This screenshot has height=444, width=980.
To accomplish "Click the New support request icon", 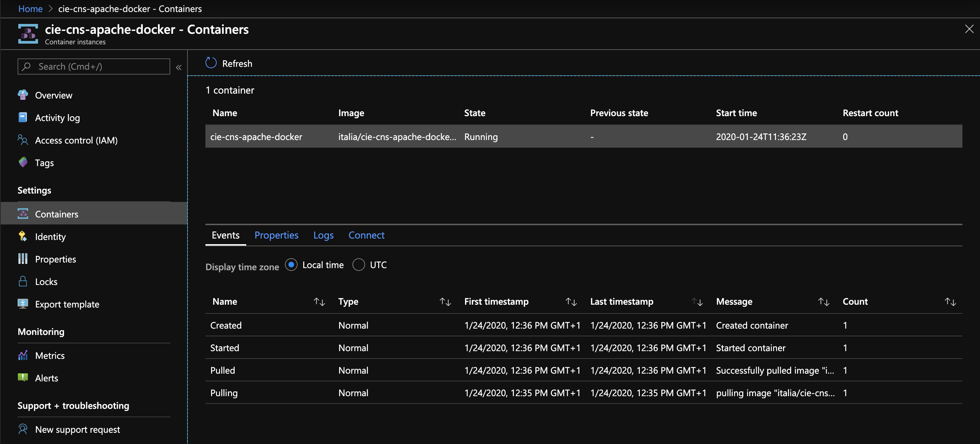I will [x=23, y=429].
